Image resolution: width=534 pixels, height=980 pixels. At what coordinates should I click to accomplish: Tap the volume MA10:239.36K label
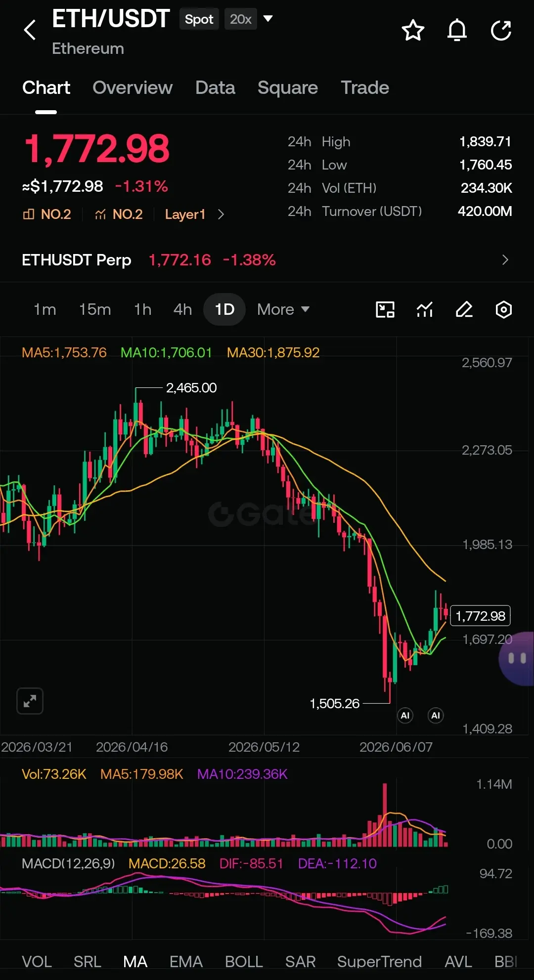(x=242, y=774)
